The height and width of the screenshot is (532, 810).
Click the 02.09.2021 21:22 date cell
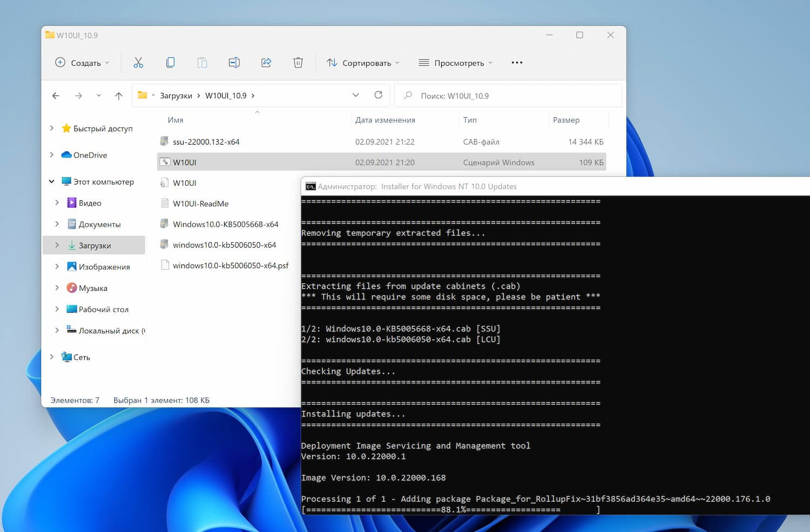tap(385, 142)
